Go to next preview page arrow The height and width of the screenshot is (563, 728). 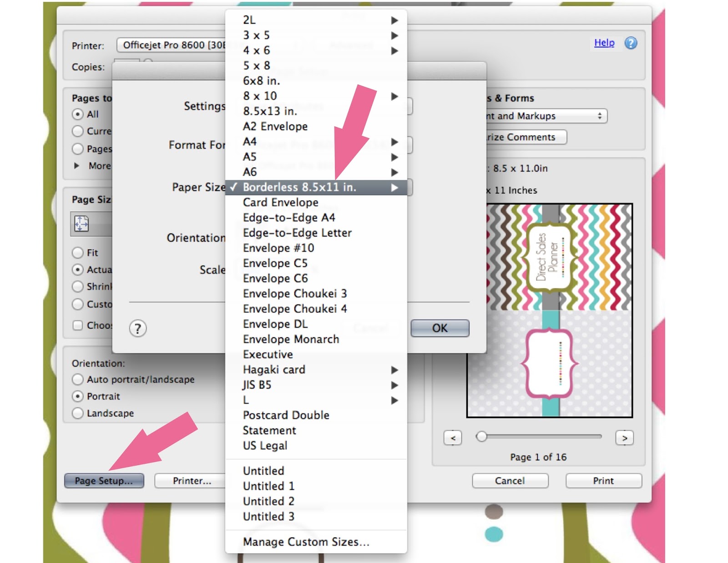tap(624, 438)
